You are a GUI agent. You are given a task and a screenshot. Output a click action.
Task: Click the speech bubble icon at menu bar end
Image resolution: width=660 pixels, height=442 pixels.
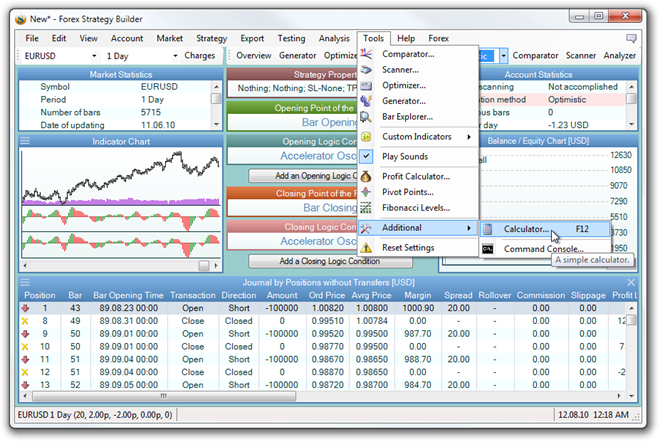coord(631,38)
